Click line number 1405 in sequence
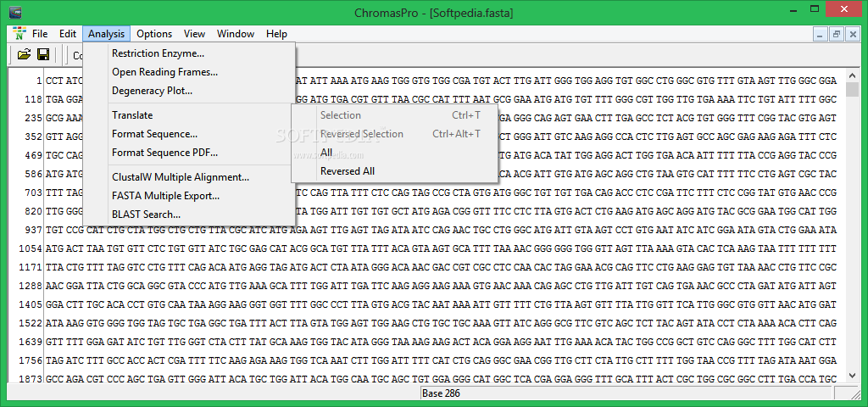 [x=31, y=304]
